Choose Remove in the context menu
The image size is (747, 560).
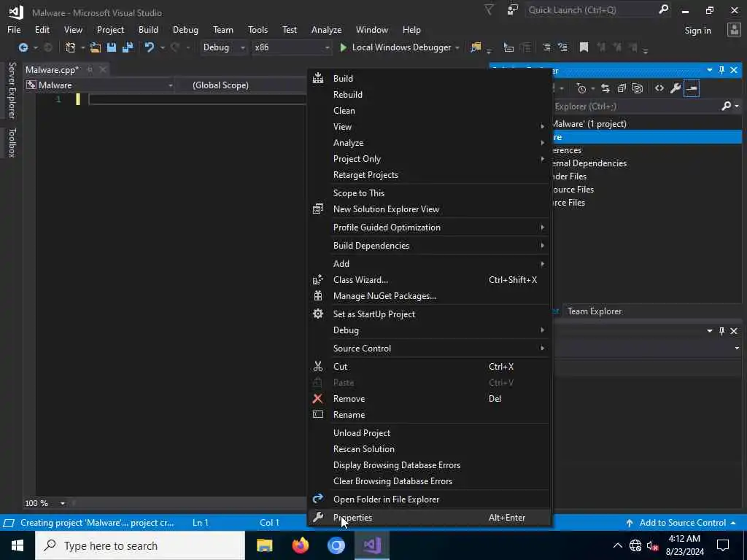coord(430,399)
